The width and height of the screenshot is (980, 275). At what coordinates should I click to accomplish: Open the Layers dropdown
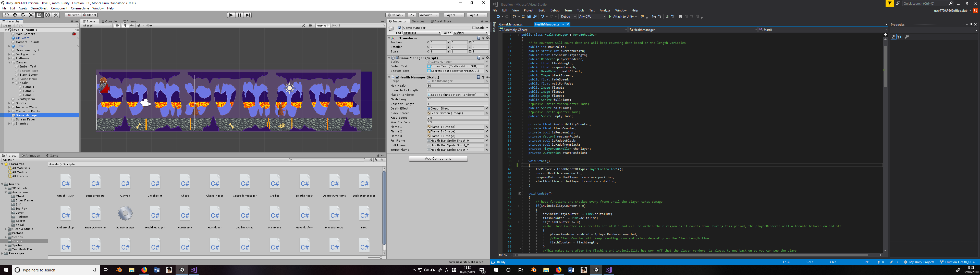[x=454, y=15]
